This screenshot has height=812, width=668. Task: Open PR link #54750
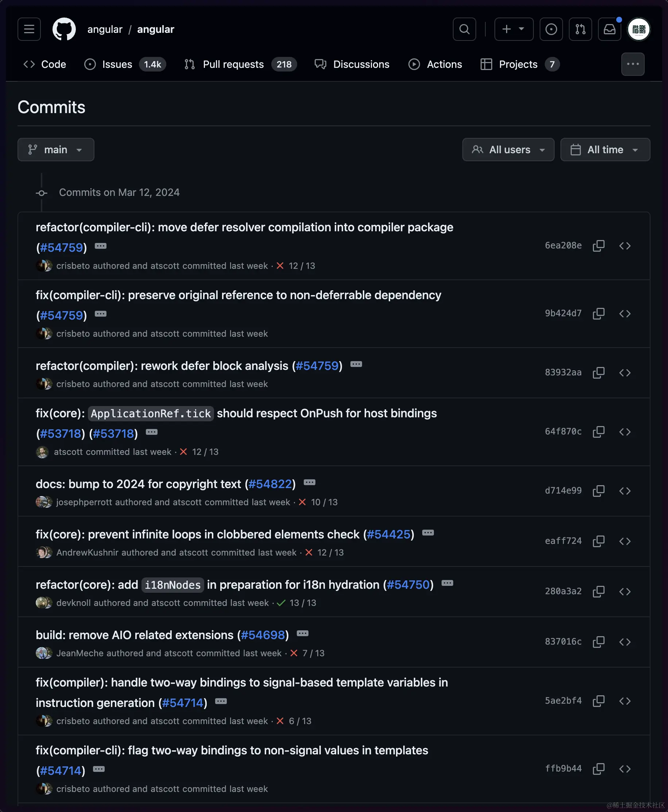tap(408, 585)
